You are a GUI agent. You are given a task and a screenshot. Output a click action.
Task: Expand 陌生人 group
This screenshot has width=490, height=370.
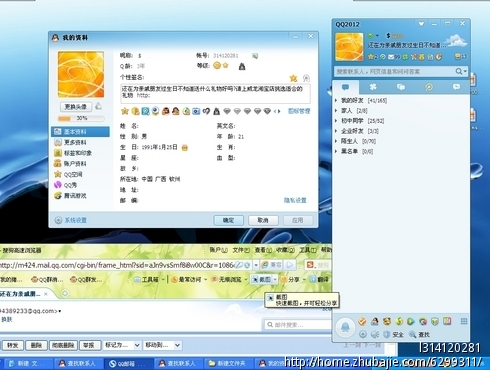coord(355,141)
